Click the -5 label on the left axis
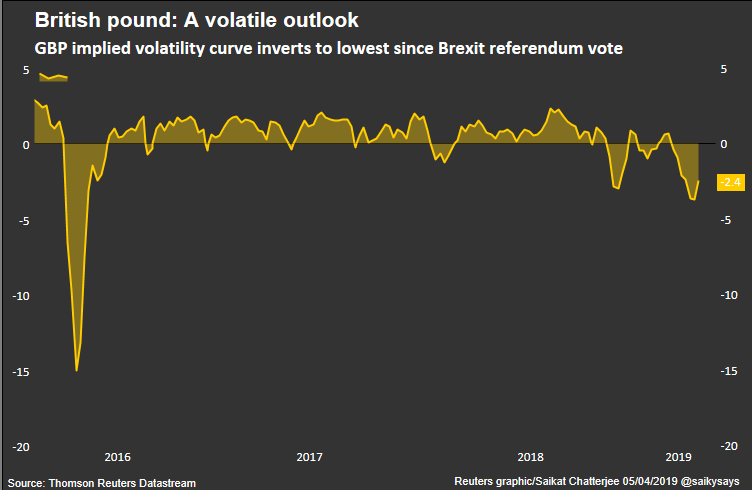752x490 pixels. pos(24,220)
